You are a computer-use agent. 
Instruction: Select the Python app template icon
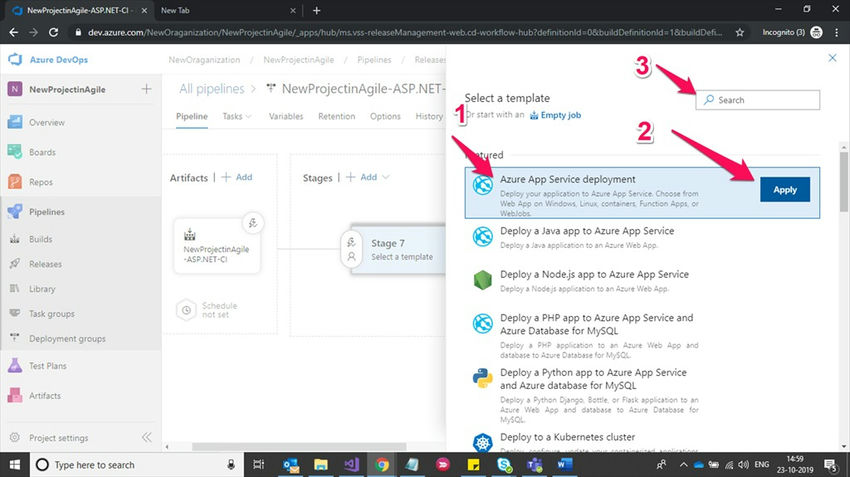[482, 378]
